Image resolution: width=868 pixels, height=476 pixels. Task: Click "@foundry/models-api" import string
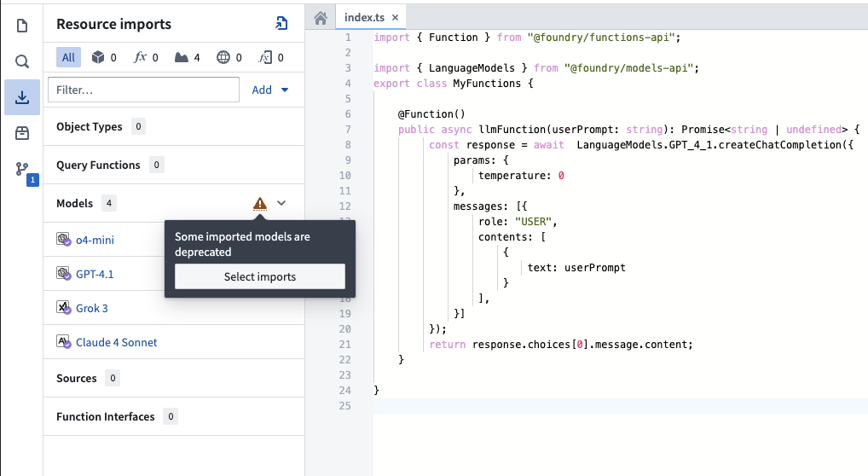[x=628, y=68]
